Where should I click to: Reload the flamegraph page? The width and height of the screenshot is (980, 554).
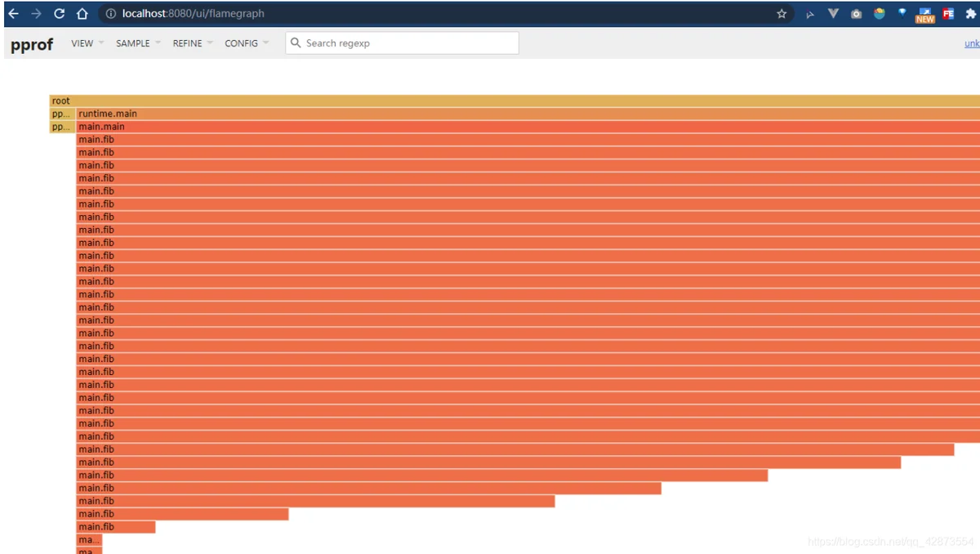coord(59,14)
